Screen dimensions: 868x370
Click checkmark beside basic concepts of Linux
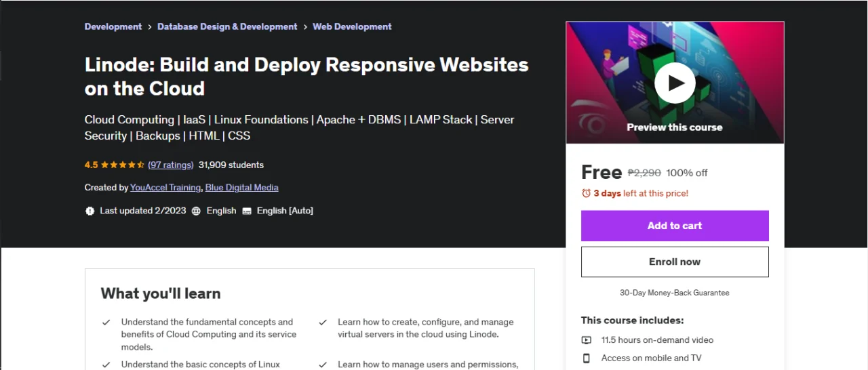pyautogui.click(x=106, y=365)
